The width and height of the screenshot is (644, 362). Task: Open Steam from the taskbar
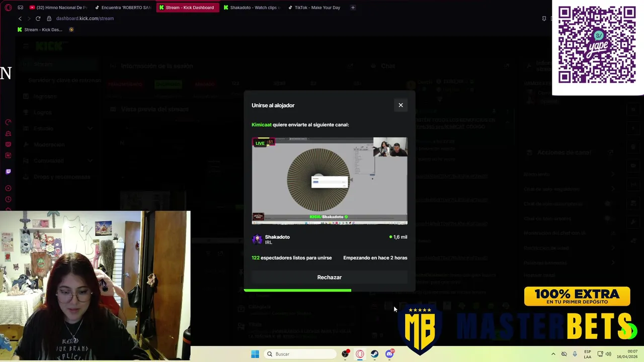tap(374, 354)
